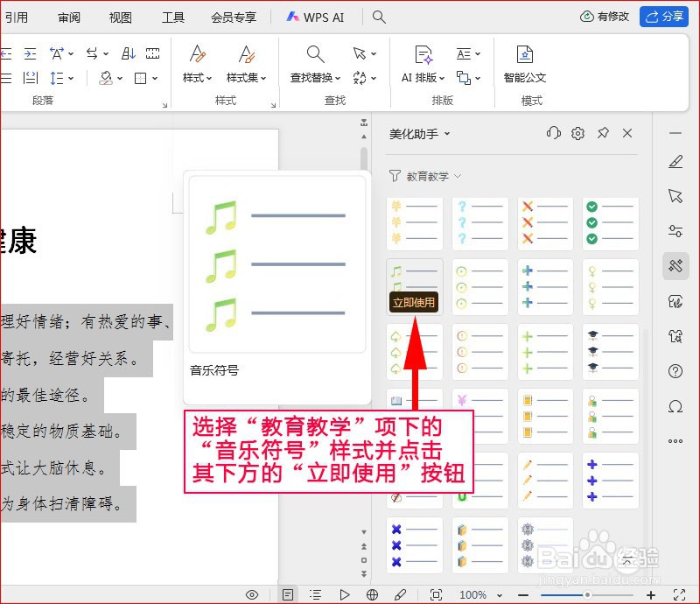Click the paragraph sort icon in the ribbon
This screenshot has width=700, height=604.
[127, 53]
